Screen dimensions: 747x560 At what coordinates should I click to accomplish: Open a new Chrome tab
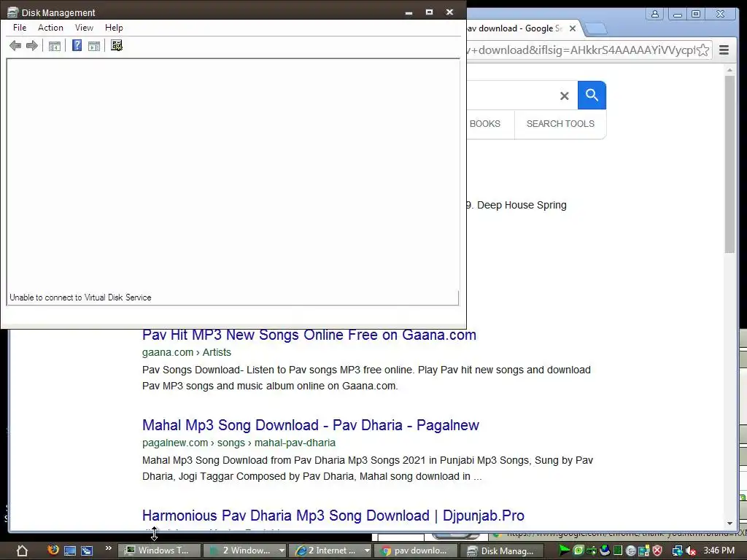pyautogui.click(x=595, y=29)
